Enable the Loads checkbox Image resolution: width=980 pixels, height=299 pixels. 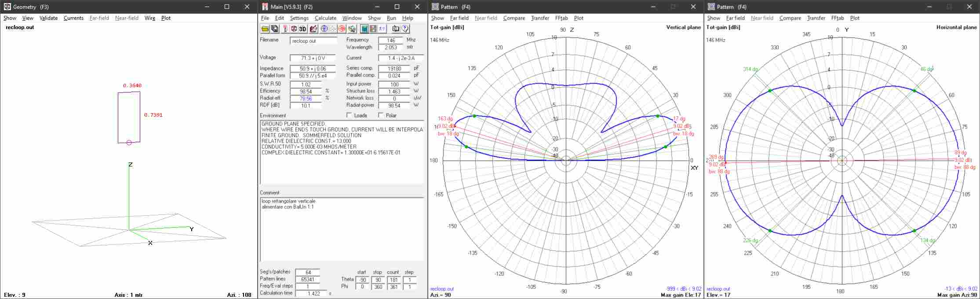(x=349, y=115)
